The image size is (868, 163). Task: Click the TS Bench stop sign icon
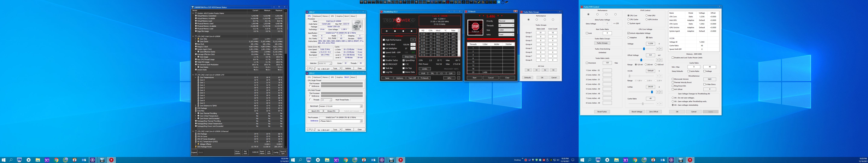[x=475, y=27]
